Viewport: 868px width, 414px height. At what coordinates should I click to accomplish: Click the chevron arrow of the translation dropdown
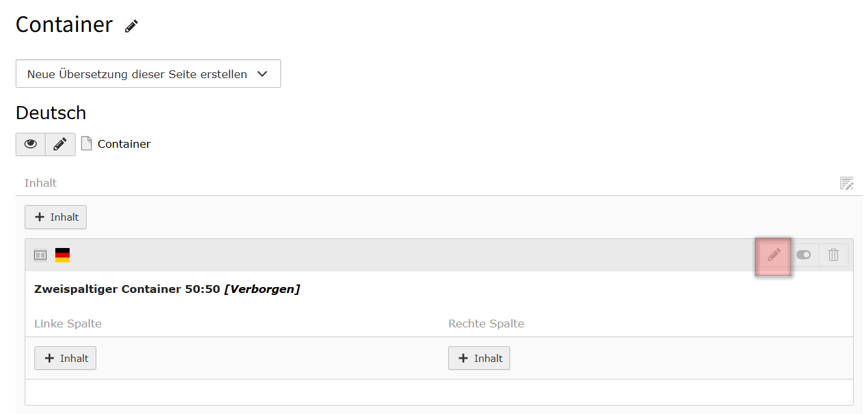[262, 74]
